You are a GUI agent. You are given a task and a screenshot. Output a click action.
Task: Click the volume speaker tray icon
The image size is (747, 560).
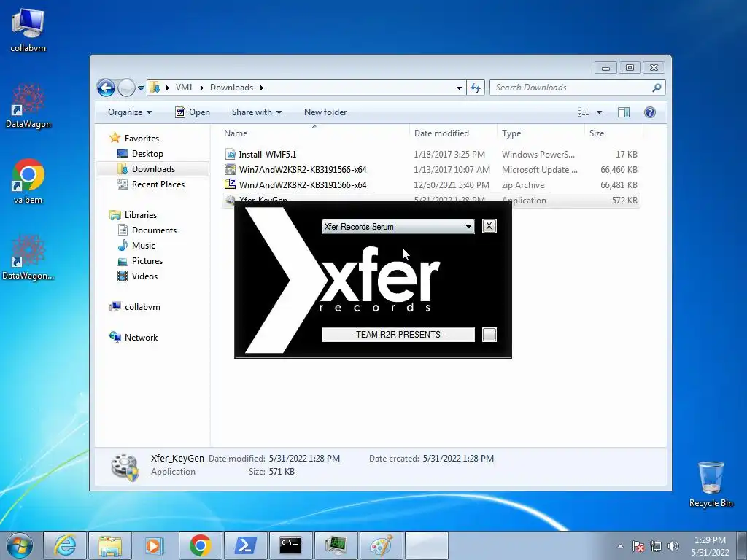point(673,546)
